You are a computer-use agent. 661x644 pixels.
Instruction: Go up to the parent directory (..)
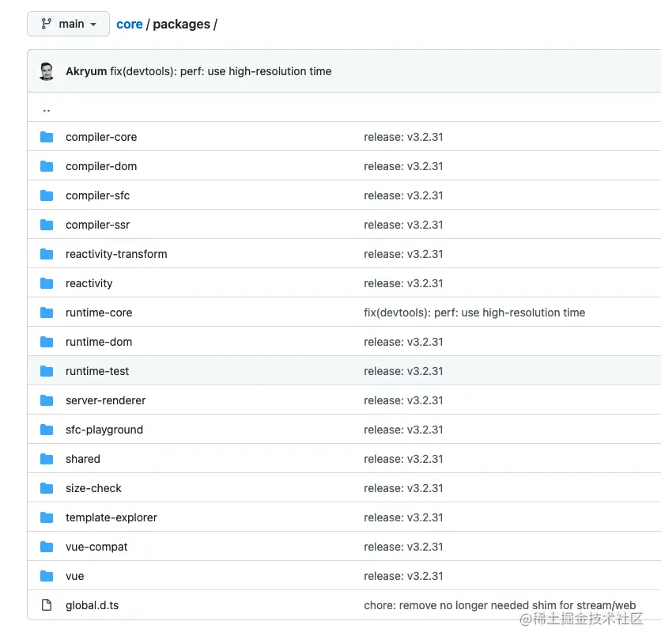(x=47, y=110)
